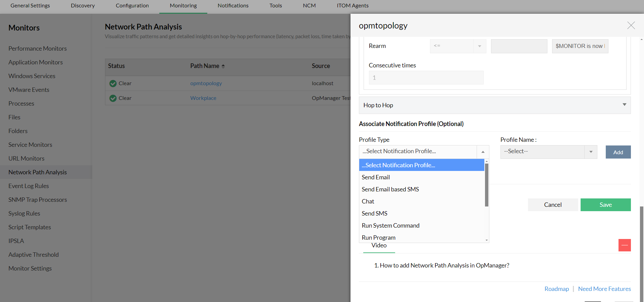Open the Roadmap link
644x302 pixels.
556,289
